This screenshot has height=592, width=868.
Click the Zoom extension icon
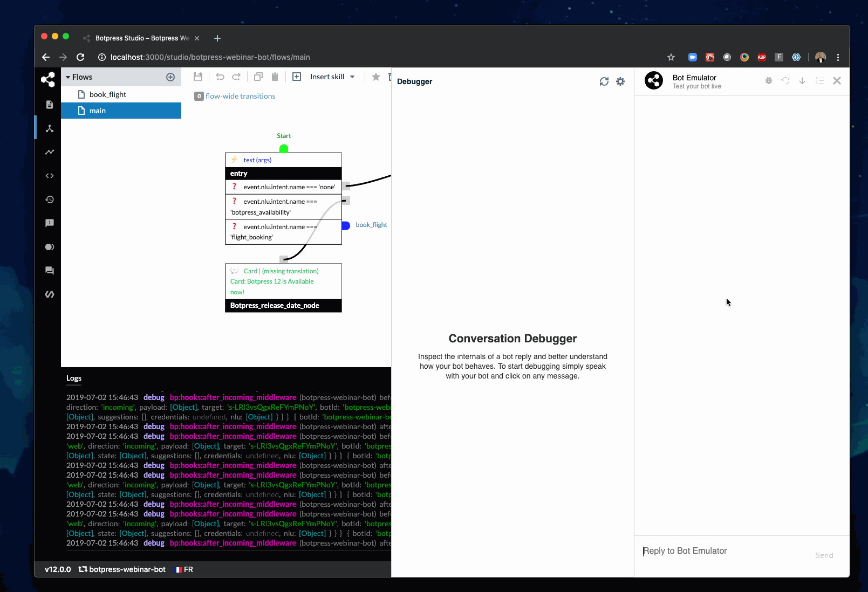pyautogui.click(x=693, y=57)
